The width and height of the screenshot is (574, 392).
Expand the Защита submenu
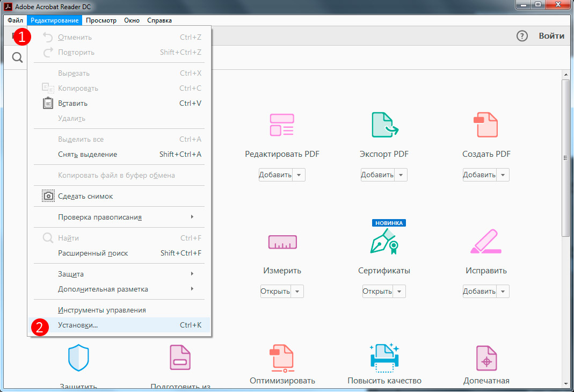[119, 274]
